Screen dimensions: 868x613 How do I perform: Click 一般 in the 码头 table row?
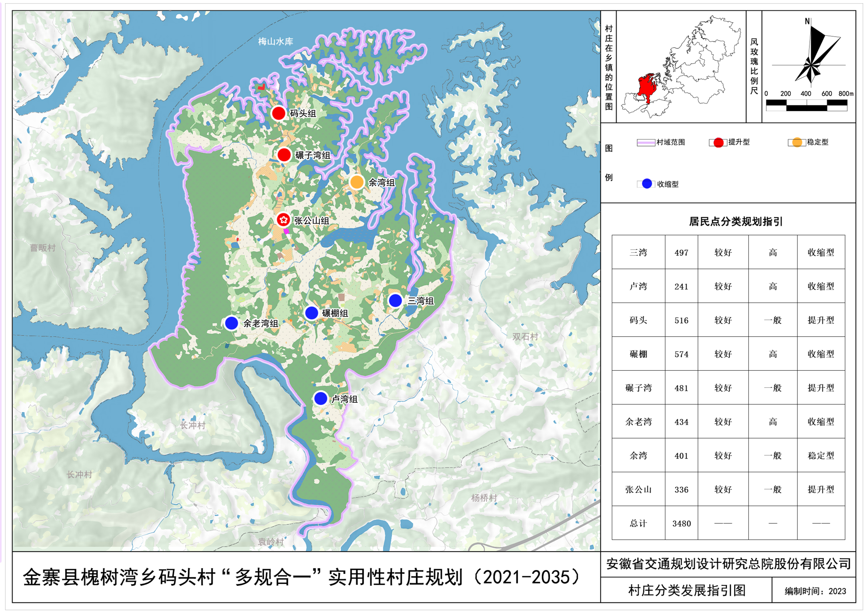coord(772,320)
